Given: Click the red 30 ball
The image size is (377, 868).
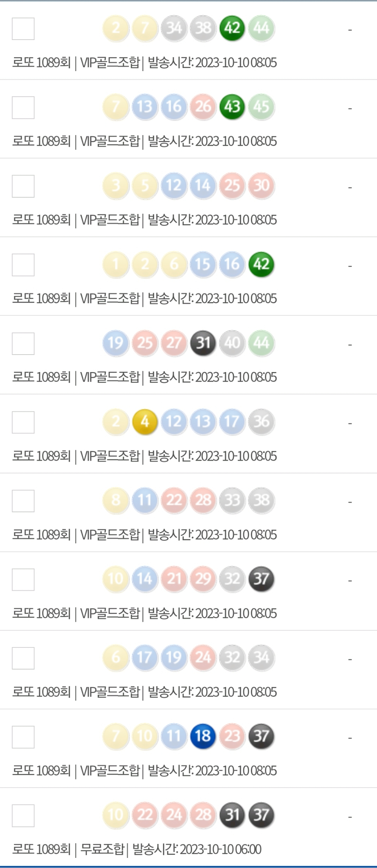Looking at the screenshot, I should click(261, 186).
